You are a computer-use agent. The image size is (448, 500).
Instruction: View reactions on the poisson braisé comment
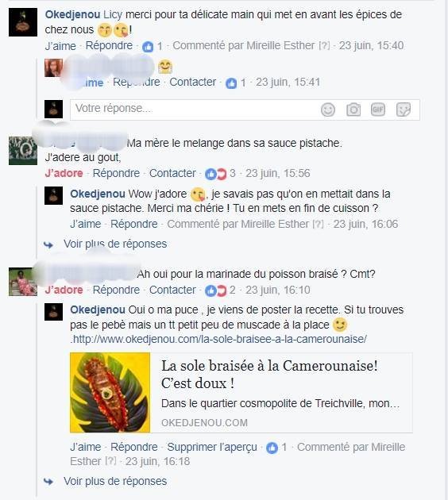coord(220,290)
